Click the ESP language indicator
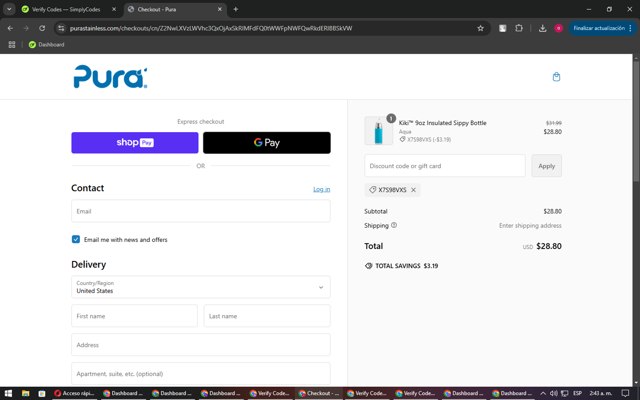The width and height of the screenshot is (640, 400). coord(577,393)
